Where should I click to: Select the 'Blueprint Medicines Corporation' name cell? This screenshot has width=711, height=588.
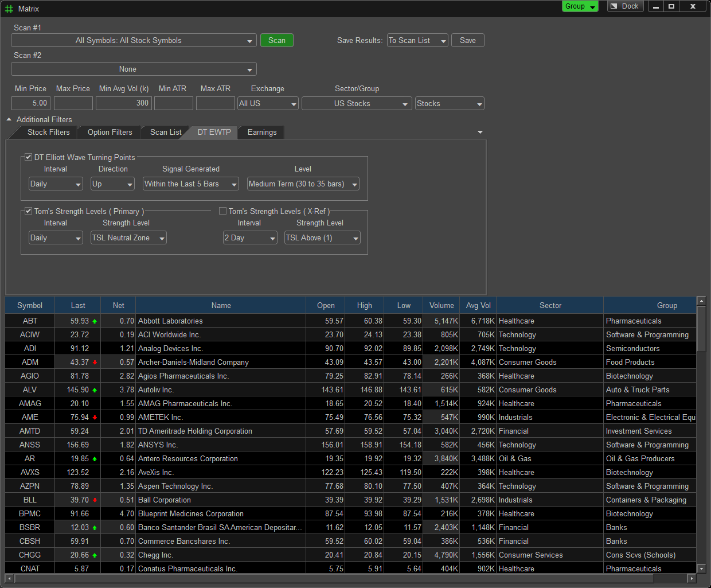221,514
